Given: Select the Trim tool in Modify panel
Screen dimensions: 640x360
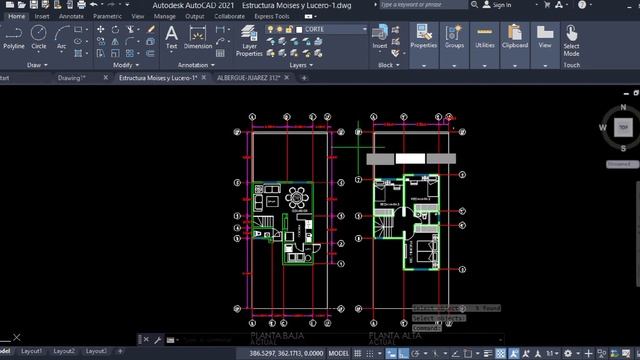Looking at the screenshot, I should coord(130,29).
